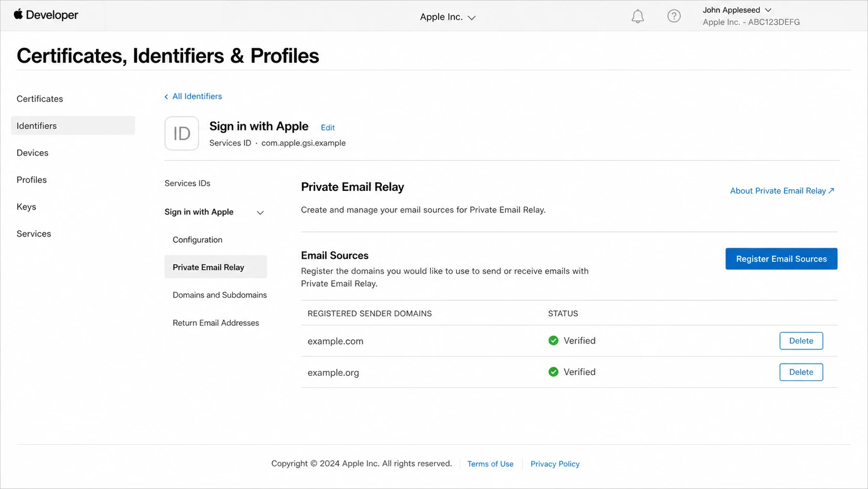Select Private Email Relay in submenu
Viewport: 868px width, 489px height.
tap(215, 267)
